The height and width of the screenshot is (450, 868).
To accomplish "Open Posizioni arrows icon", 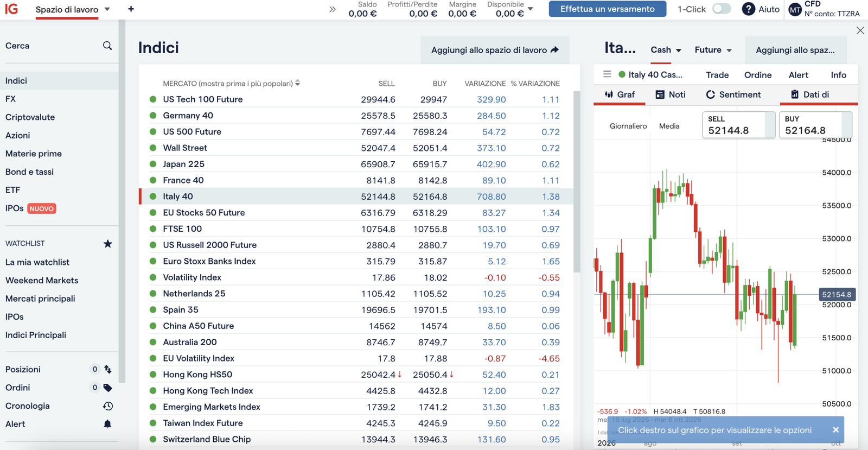I will tap(108, 370).
